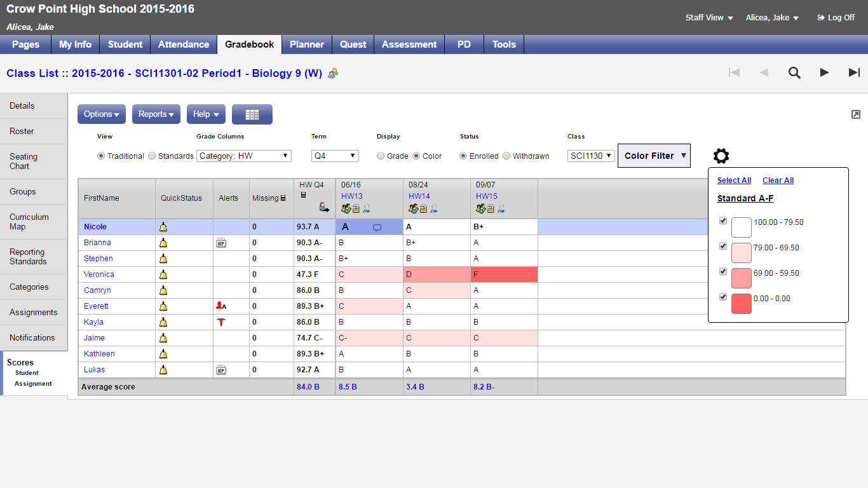Select Veronica's HW15 F grade cell
The width and height of the screenshot is (868, 488).
click(x=504, y=274)
